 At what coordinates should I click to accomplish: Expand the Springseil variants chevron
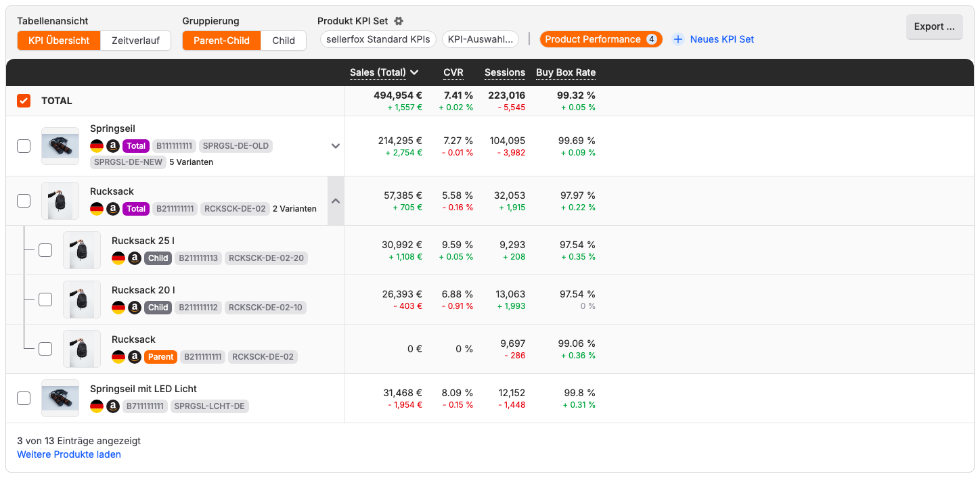[336, 146]
